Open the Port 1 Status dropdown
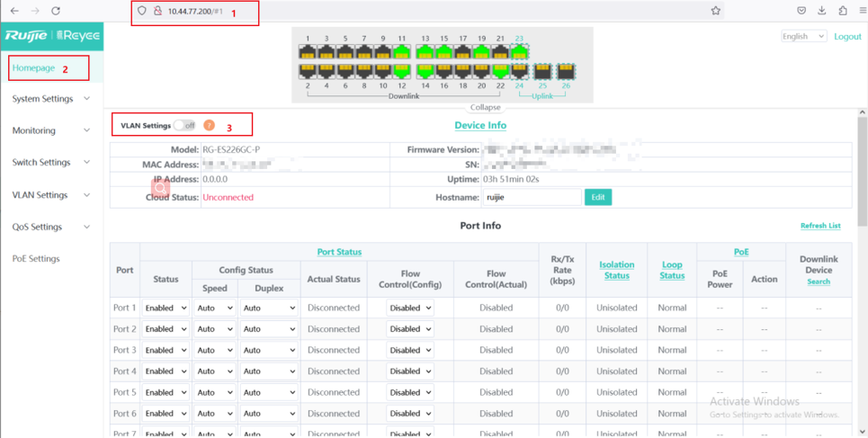Image resolution: width=868 pixels, height=438 pixels. pos(166,308)
